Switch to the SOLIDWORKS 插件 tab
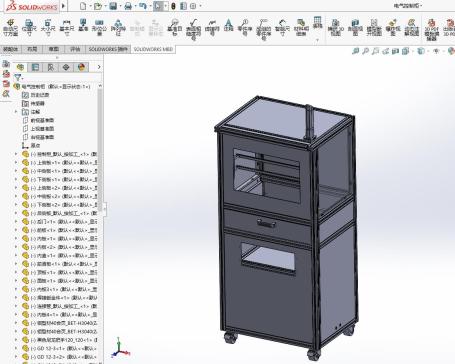Image resolution: width=455 pixels, height=364 pixels. tap(108, 49)
